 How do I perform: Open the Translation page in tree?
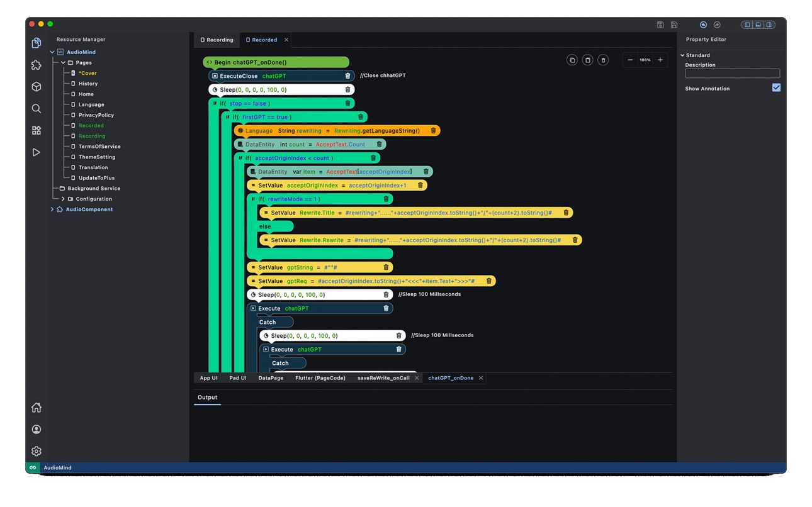pyautogui.click(x=93, y=167)
